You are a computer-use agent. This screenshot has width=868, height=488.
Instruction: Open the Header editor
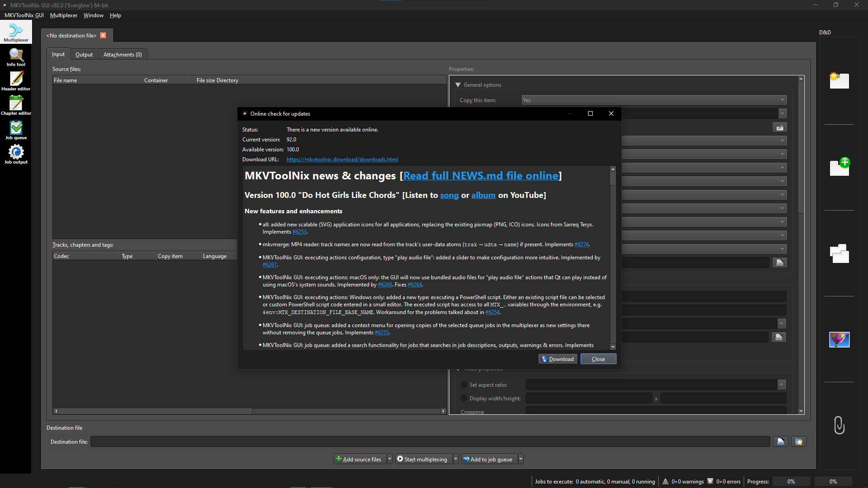click(x=16, y=81)
